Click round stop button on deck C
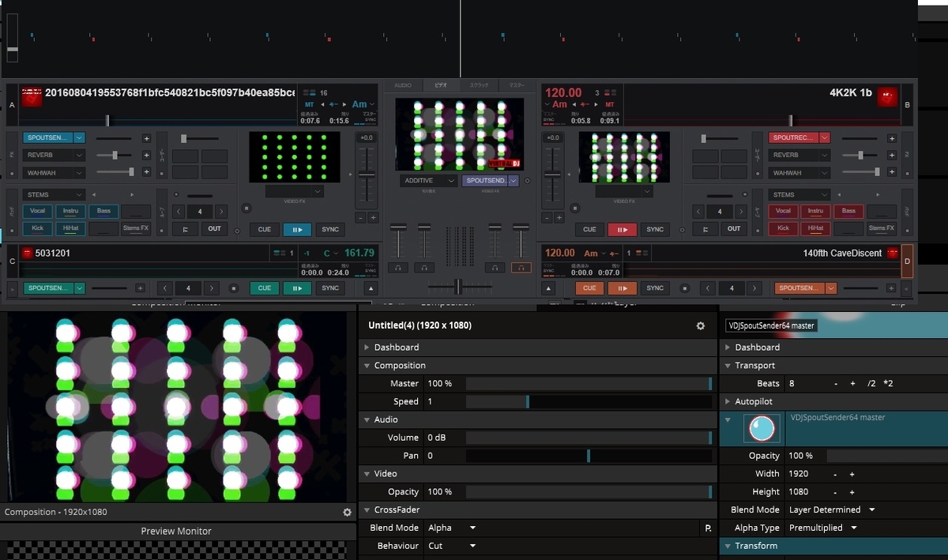The height and width of the screenshot is (560, 948). click(x=233, y=288)
